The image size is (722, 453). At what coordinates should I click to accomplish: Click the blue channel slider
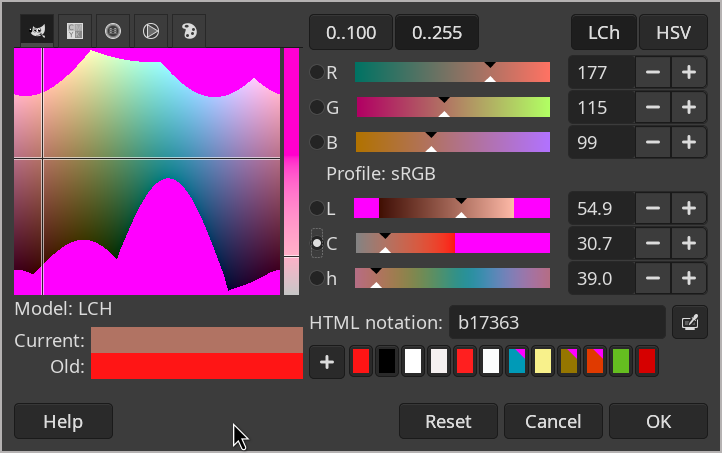[x=453, y=142]
